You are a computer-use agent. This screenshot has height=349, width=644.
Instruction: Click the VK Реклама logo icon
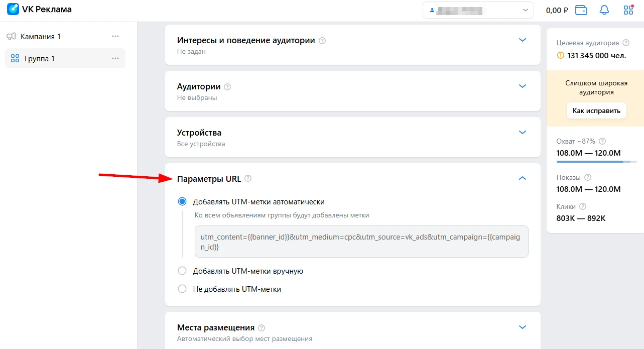[x=13, y=10]
